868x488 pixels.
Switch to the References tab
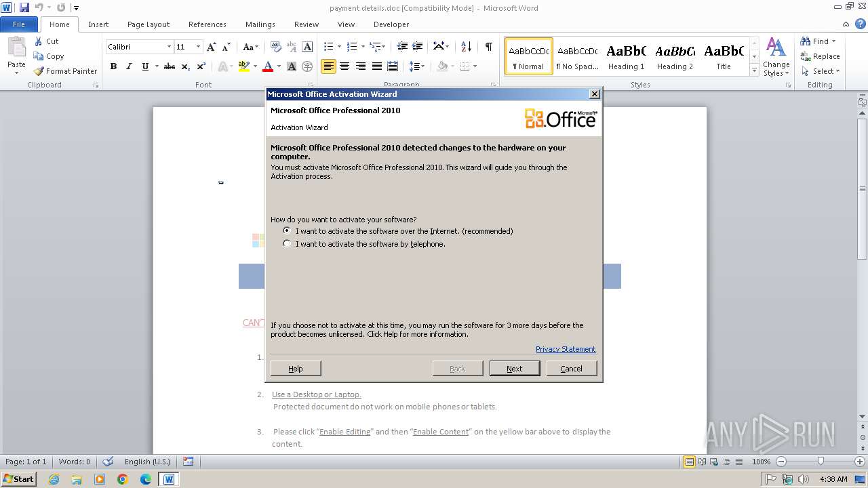(x=208, y=24)
